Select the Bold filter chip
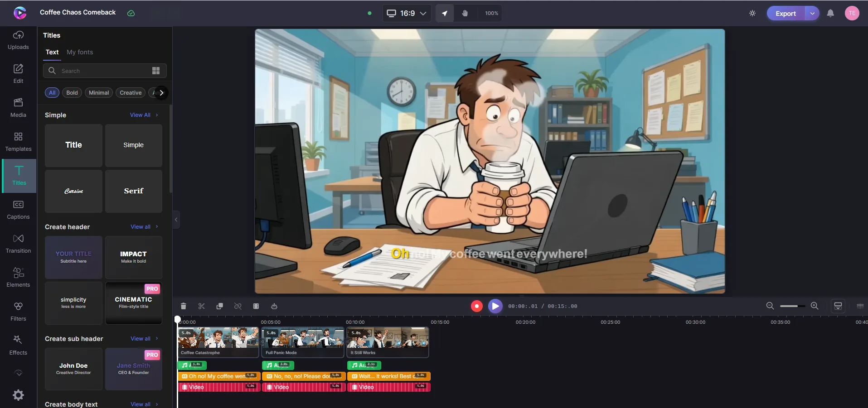The height and width of the screenshot is (408, 868). [x=72, y=93]
